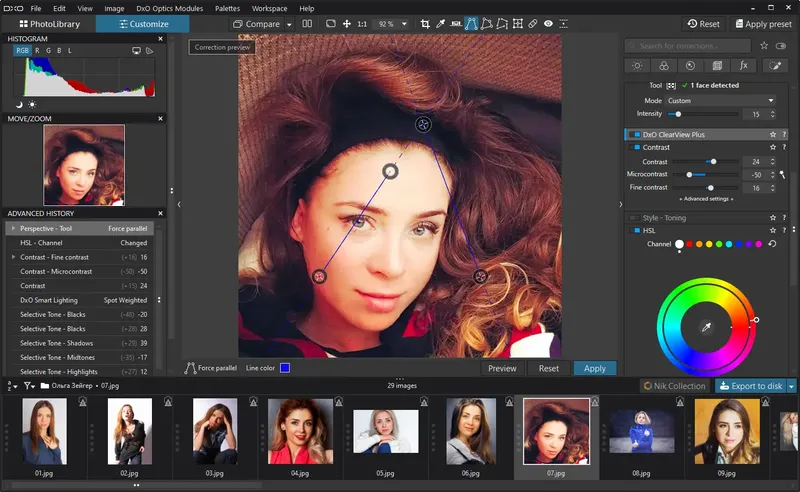Select the Crop tool in the toolbar
Screen dimensions: 800x492
[424, 24]
